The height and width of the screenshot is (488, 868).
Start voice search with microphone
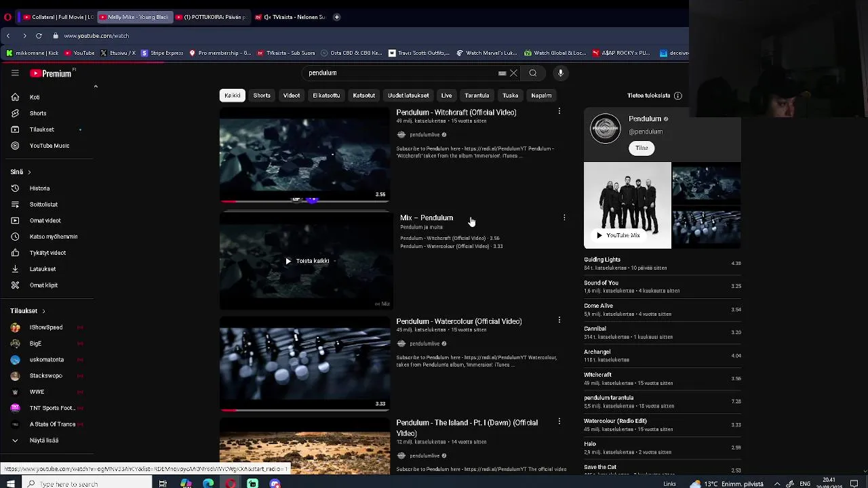coord(560,73)
